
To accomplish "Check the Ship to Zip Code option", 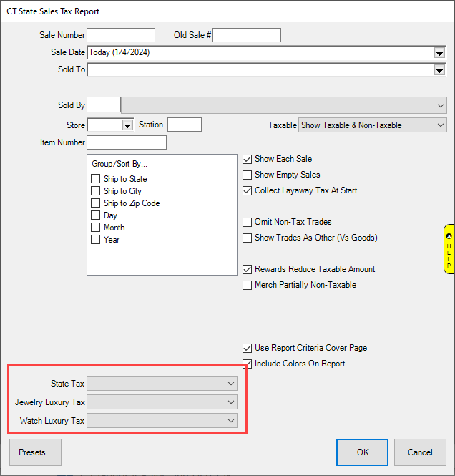I will (x=96, y=203).
